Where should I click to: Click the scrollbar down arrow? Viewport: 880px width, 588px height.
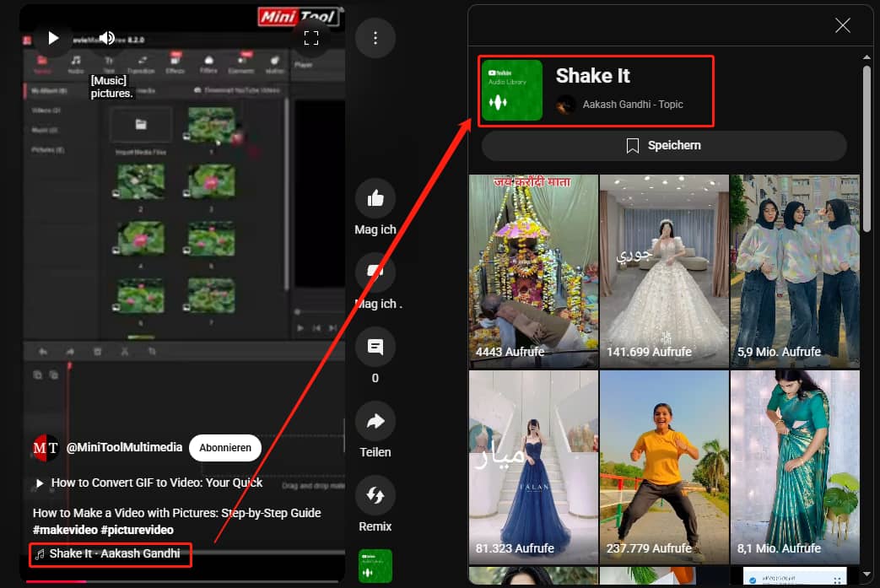coord(867,574)
